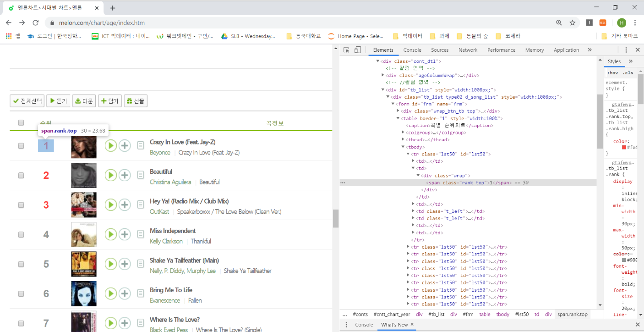Image resolution: width=644 pixels, height=332 pixels.
Task: Open a new browser tab
Action: [x=113, y=8]
